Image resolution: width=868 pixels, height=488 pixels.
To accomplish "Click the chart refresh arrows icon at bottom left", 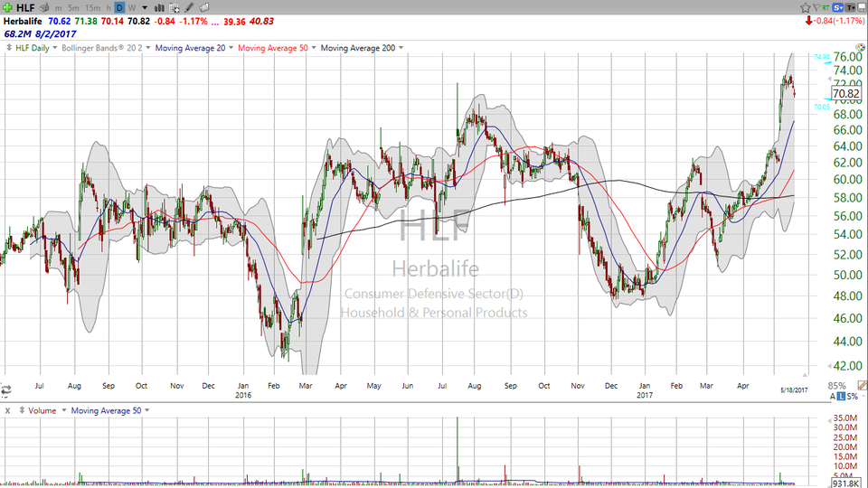I will 6,390.
